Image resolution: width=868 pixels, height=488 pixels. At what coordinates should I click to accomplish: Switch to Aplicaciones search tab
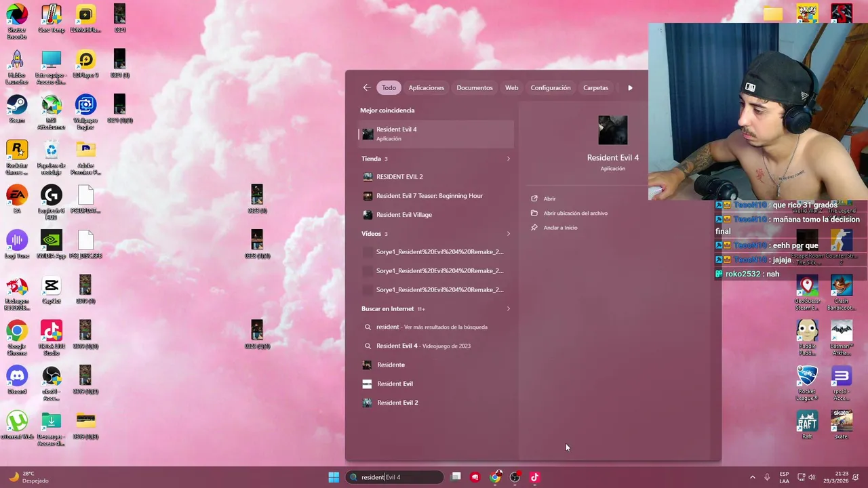[426, 87]
